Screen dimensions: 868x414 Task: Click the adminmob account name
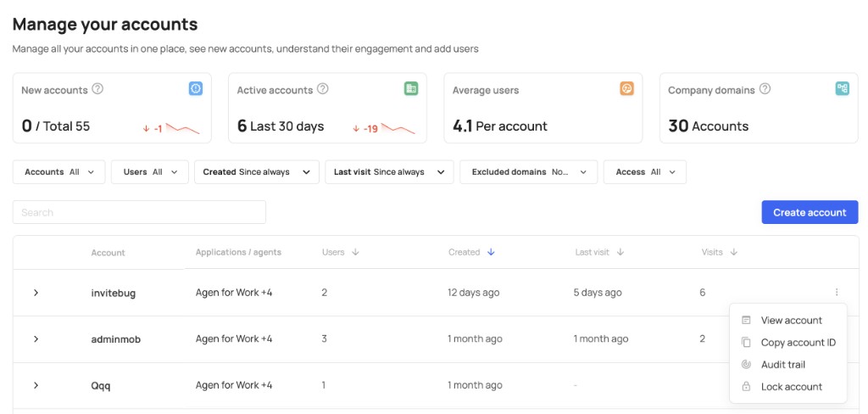[115, 339]
